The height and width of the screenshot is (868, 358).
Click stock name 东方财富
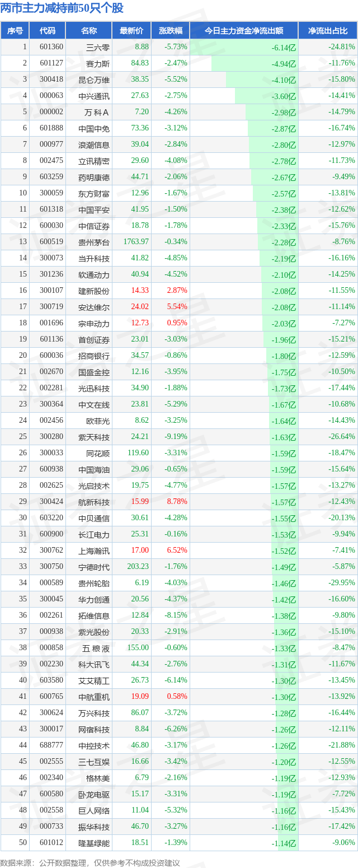pos(94,193)
